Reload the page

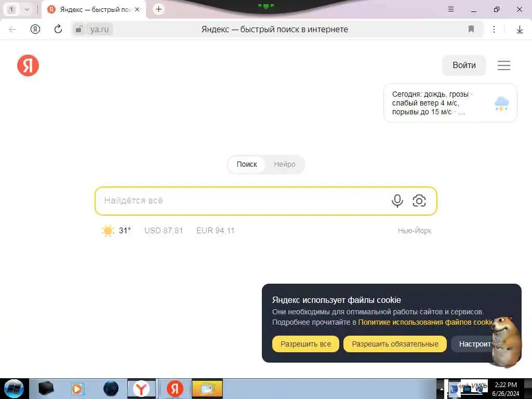tap(58, 29)
